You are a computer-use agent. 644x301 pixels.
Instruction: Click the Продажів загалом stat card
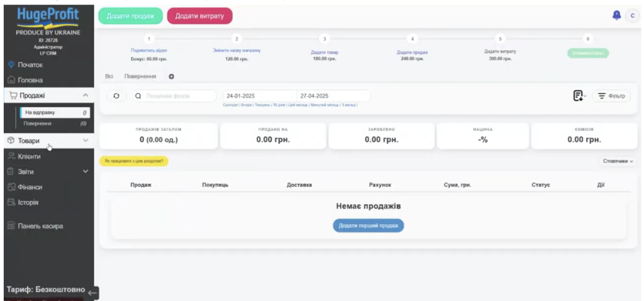click(158, 135)
